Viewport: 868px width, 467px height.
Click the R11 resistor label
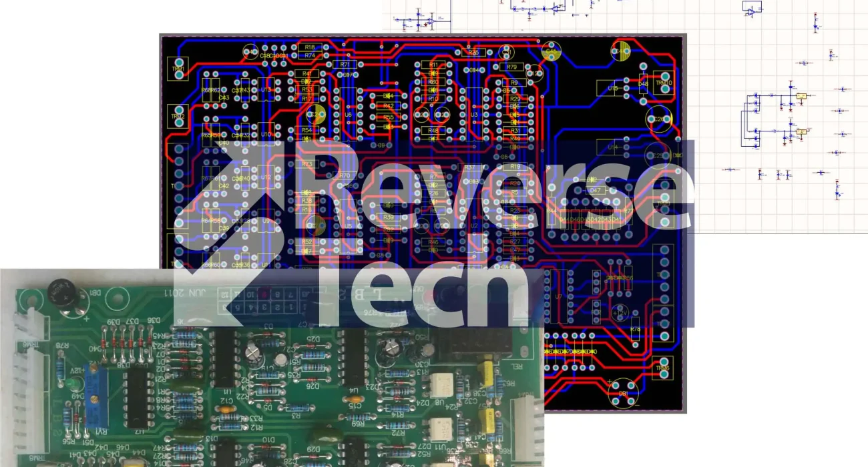(x=433, y=65)
